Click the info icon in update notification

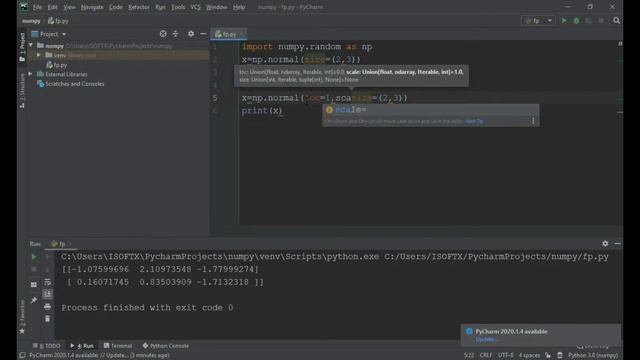coord(469,331)
